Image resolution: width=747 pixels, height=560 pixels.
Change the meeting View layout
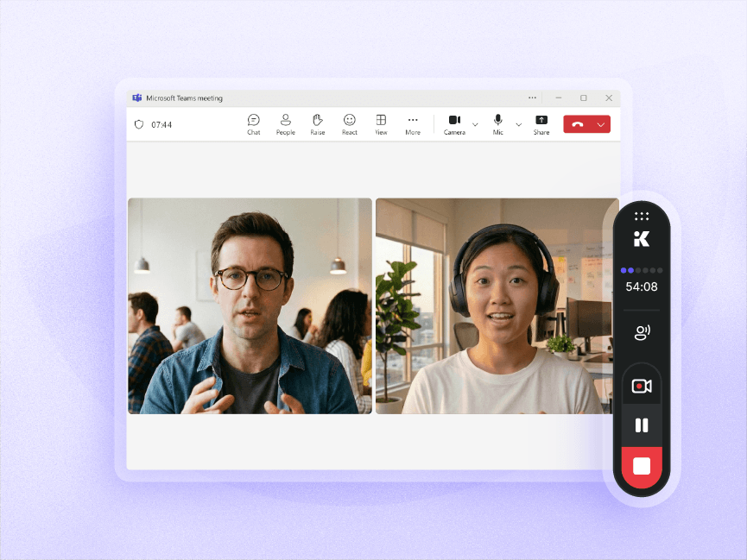tap(381, 125)
